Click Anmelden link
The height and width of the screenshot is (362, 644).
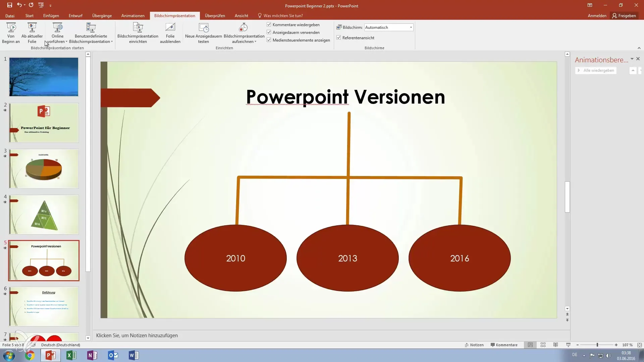point(597,16)
